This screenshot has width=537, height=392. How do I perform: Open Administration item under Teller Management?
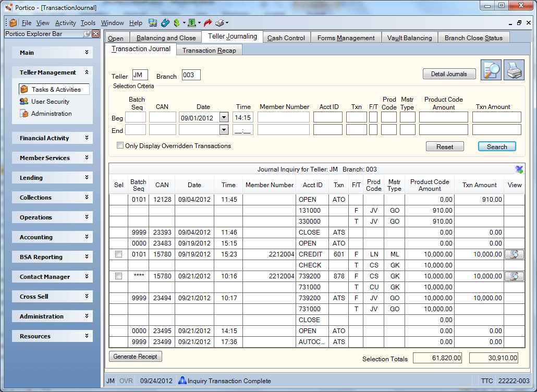click(45, 113)
